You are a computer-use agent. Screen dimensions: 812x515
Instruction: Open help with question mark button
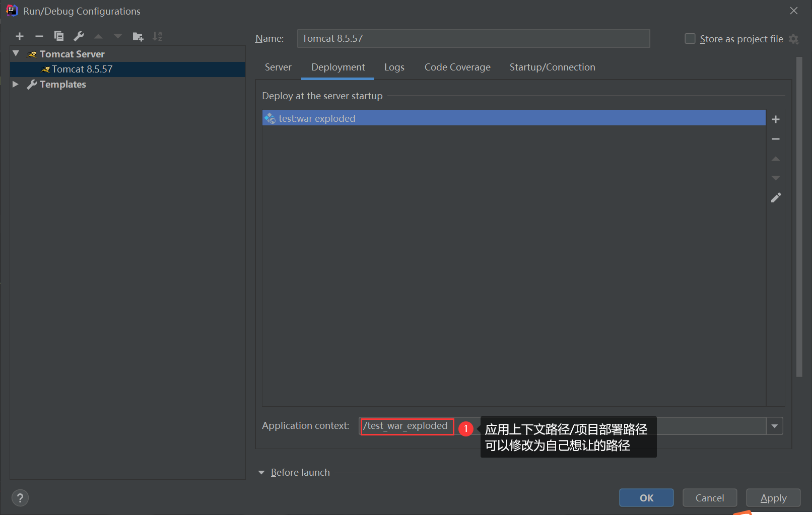(20, 498)
